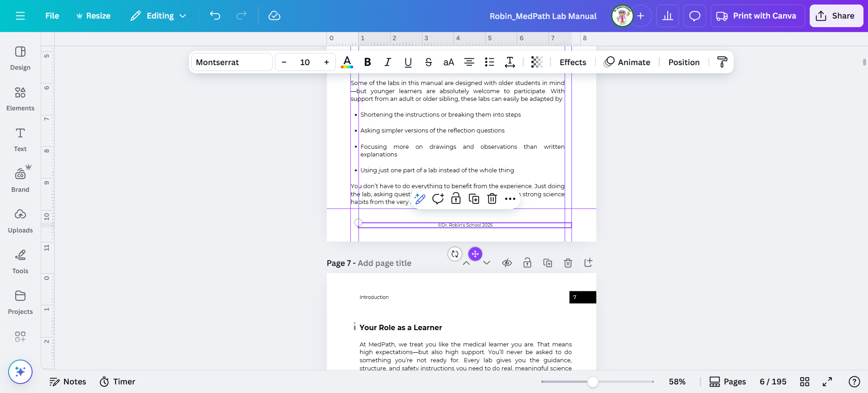Viewport: 868px width, 393px height.
Task: Delete Page 7 with trash icon
Action: click(568, 263)
